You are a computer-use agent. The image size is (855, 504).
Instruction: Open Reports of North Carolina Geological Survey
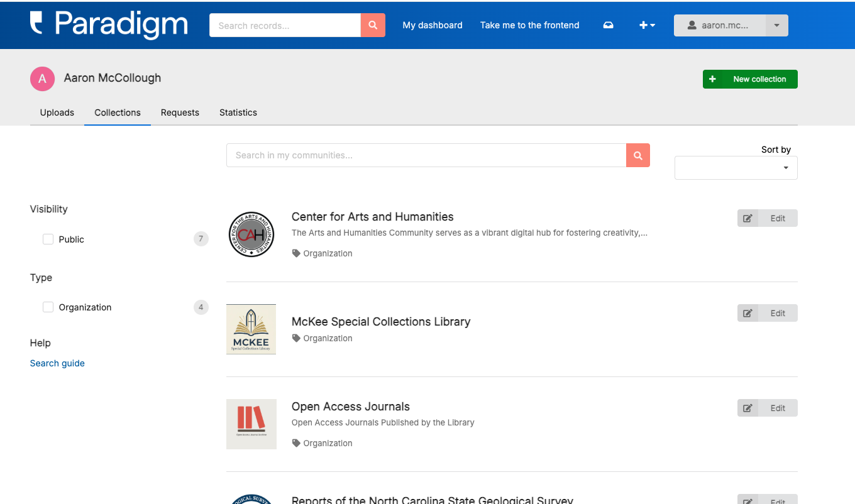(x=433, y=500)
